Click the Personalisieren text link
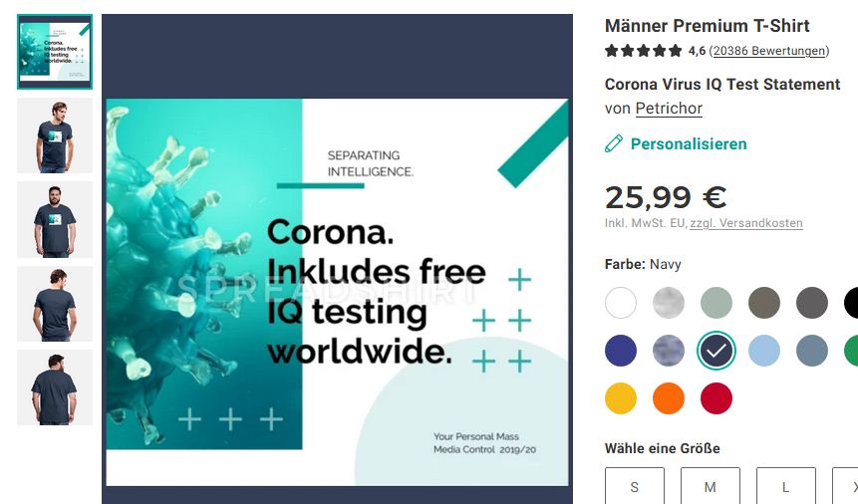Image resolution: width=858 pixels, height=504 pixels. click(689, 143)
